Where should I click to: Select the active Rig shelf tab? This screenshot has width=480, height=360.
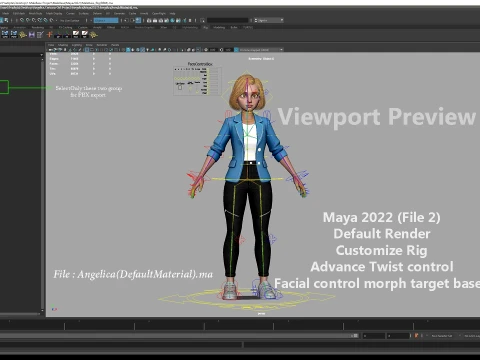pyautogui.click(x=206, y=27)
